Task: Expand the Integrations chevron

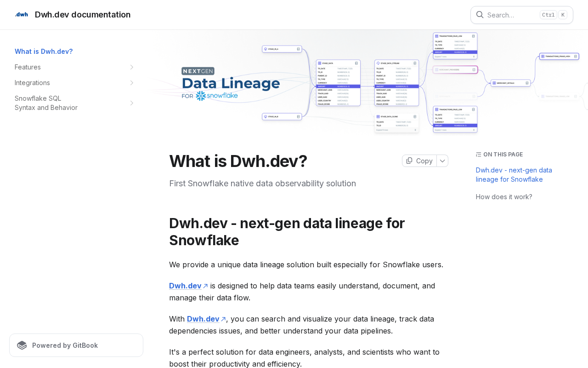Action: pos(131,83)
